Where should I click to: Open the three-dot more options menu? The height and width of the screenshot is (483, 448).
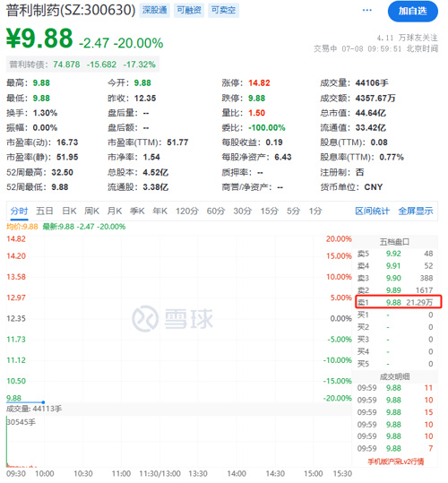point(366,11)
